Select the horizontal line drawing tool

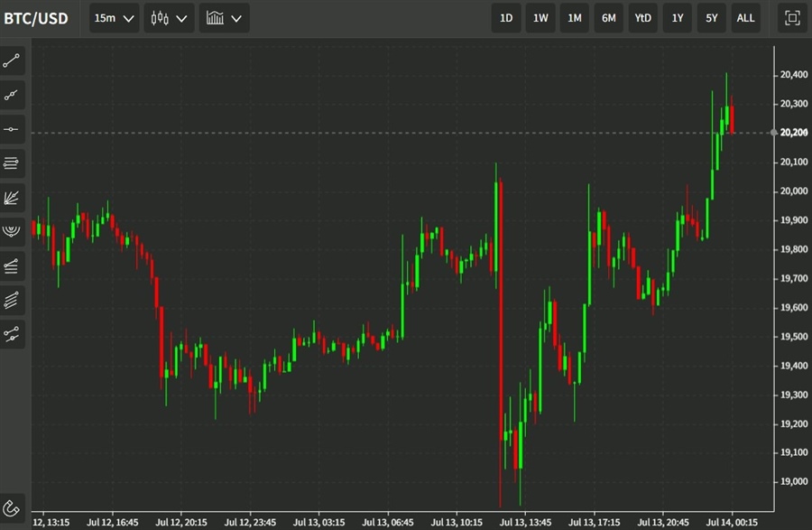[13, 129]
